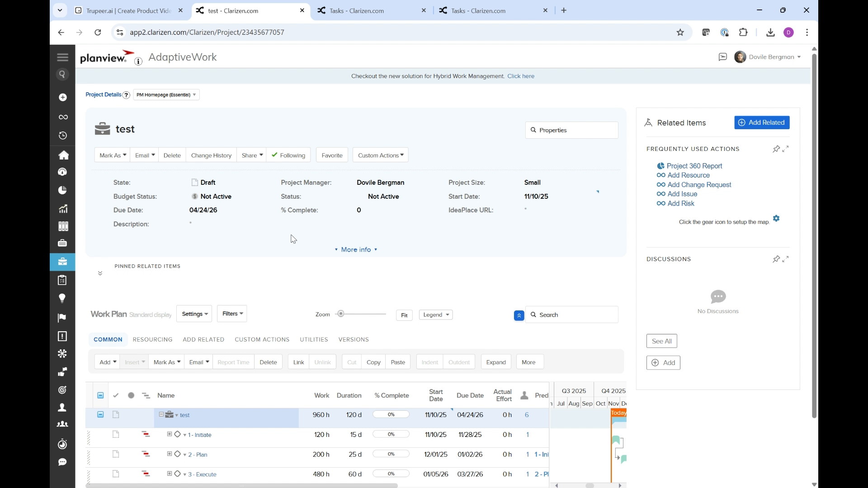868x488 pixels.
Task: Open the global search in the sidebar
Action: [62, 74]
